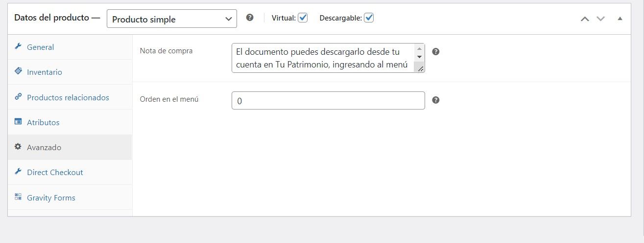Click the Orden en el menú input field
The height and width of the screenshot is (243, 644).
point(328,101)
